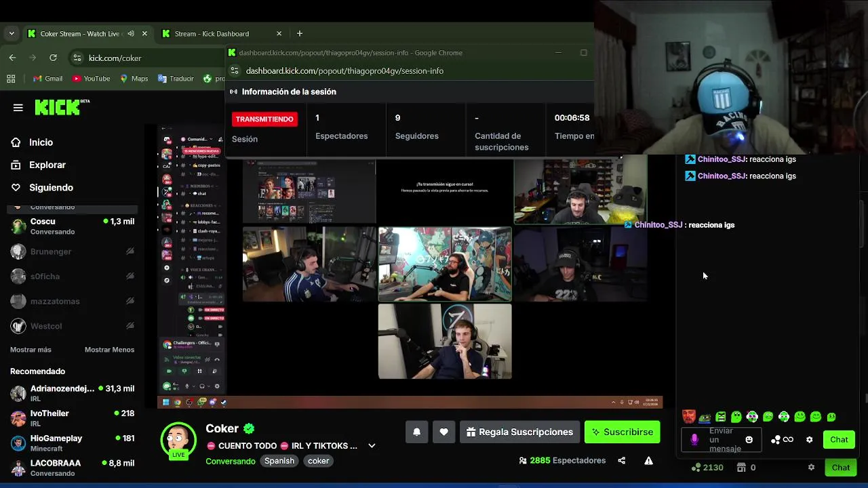This screenshot has width=868, height=488.
Task: Click Regala Suscripciones button
Action: [x=520, y=432]
